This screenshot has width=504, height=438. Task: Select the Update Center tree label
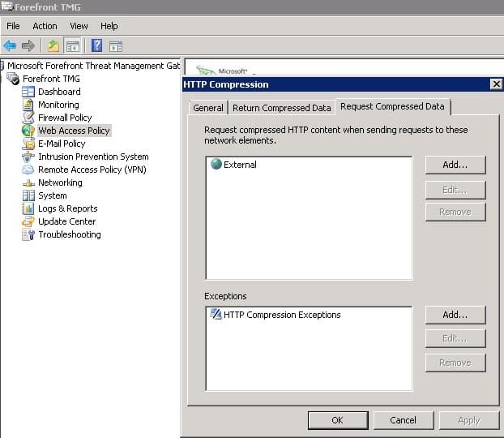67,221
